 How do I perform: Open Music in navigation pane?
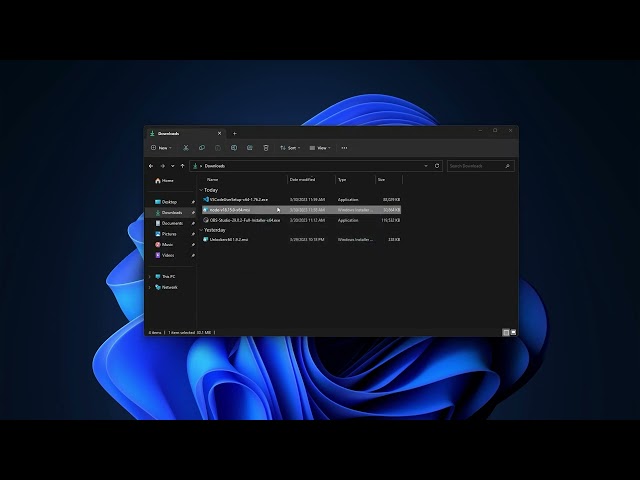click(x=164, y=244)
